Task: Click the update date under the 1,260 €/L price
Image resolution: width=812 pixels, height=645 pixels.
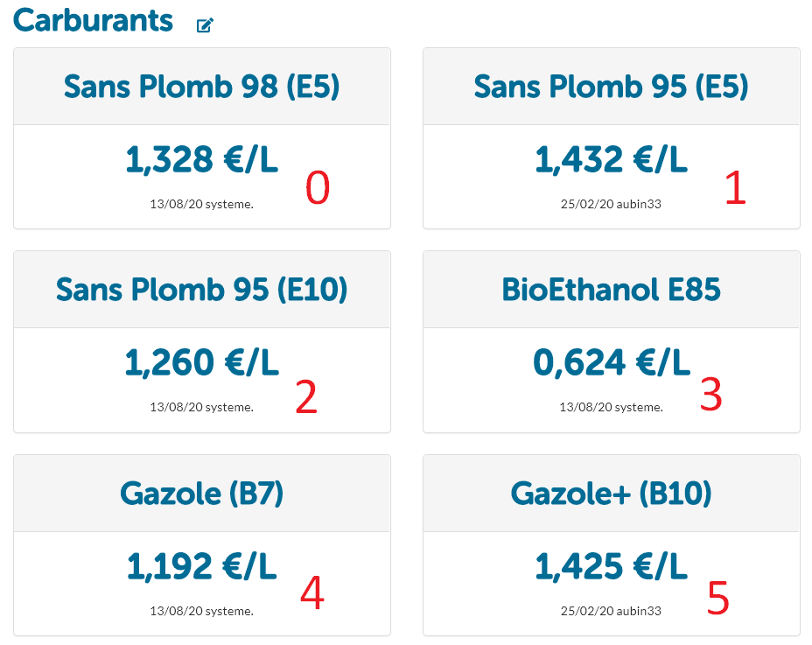Action: [171, 407]
